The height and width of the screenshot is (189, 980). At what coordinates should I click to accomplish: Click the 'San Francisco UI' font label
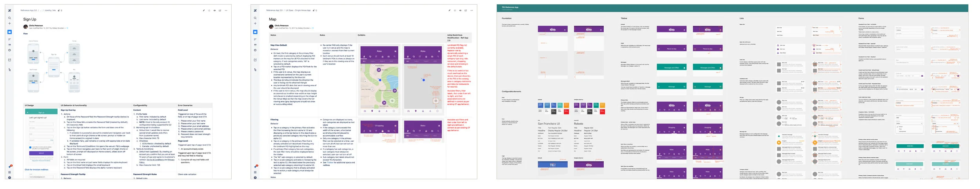(x=549, y=124)
